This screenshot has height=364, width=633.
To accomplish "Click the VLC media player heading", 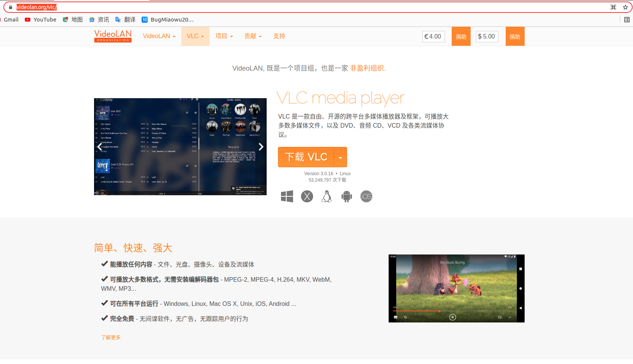I will point(341,98).
